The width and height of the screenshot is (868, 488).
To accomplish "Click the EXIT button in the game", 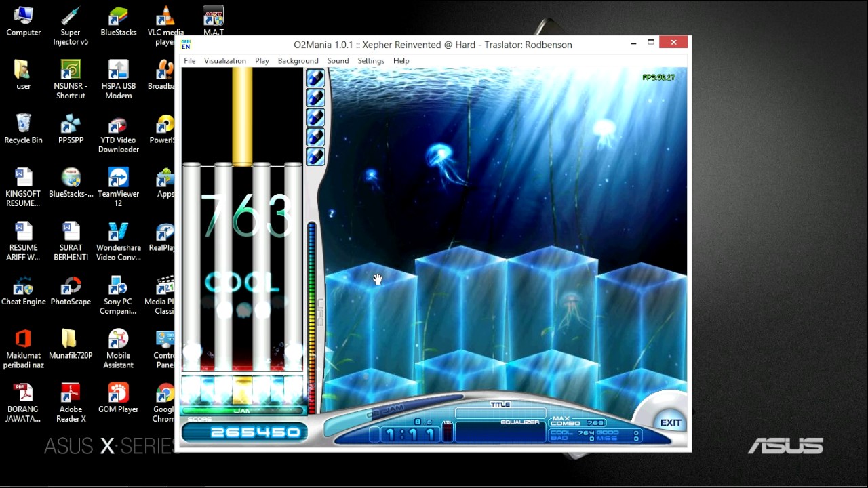I will [x=671, y=422].
